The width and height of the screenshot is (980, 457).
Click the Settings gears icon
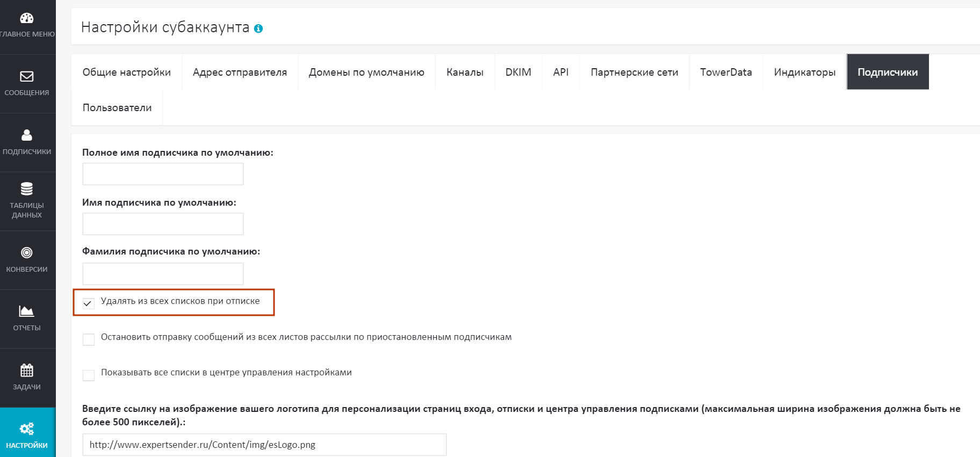[27, 429]
